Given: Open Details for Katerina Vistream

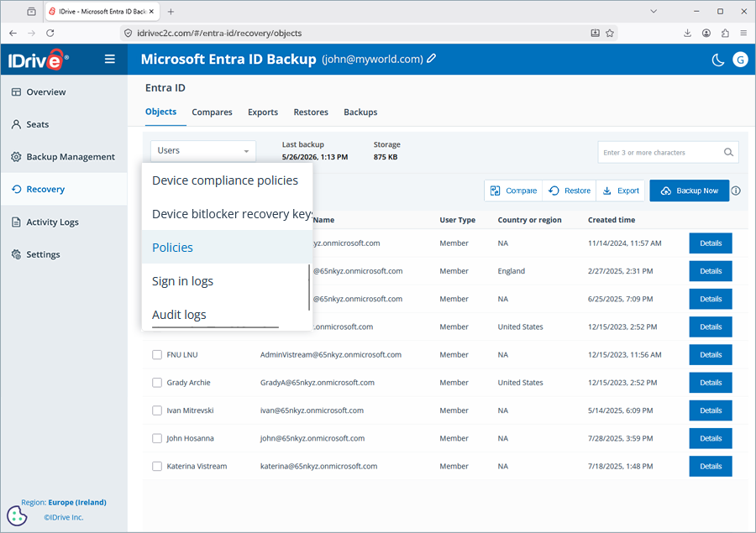Looking at the screenshot, I should tap(711, 467).
